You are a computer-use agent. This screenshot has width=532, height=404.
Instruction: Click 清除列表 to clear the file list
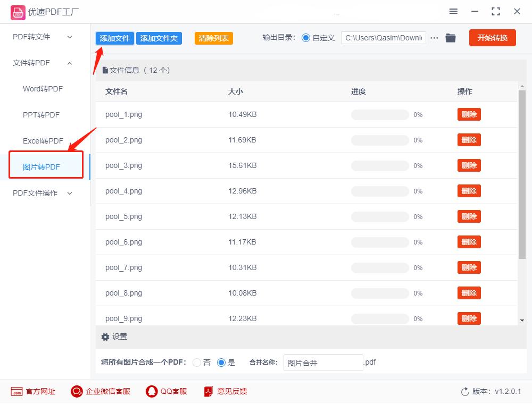(213, 38)
